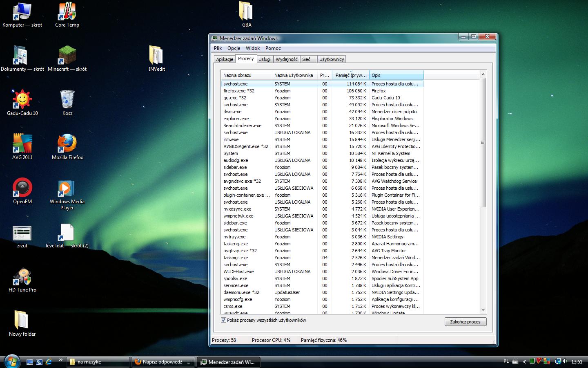The width and height of the screenshot is (588, 368).
Task: Open the Widok menu
Action: pos(253,48)
